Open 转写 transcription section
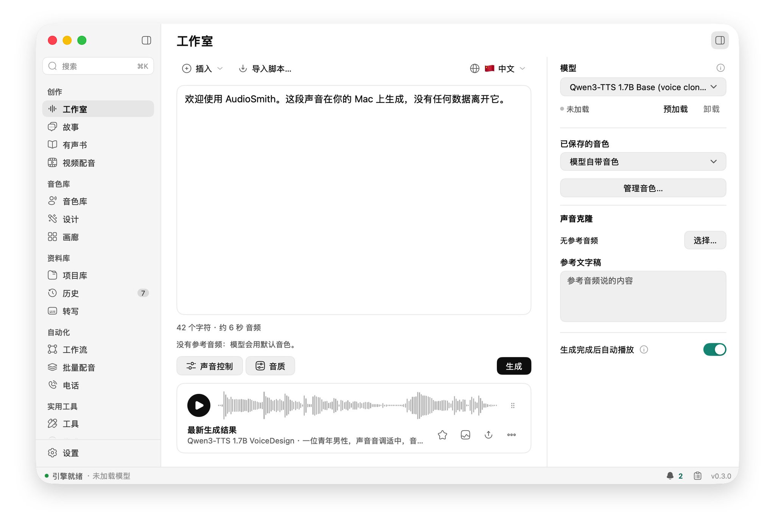This screenshot has width=775, height=532. click(x=98, y=311)
